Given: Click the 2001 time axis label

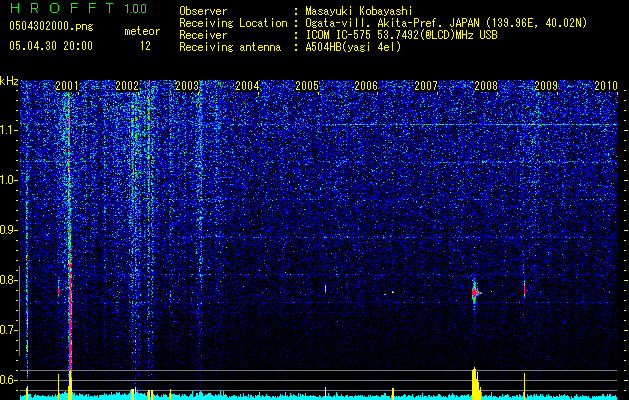Looking at the screenshot, I should point(67,85).
